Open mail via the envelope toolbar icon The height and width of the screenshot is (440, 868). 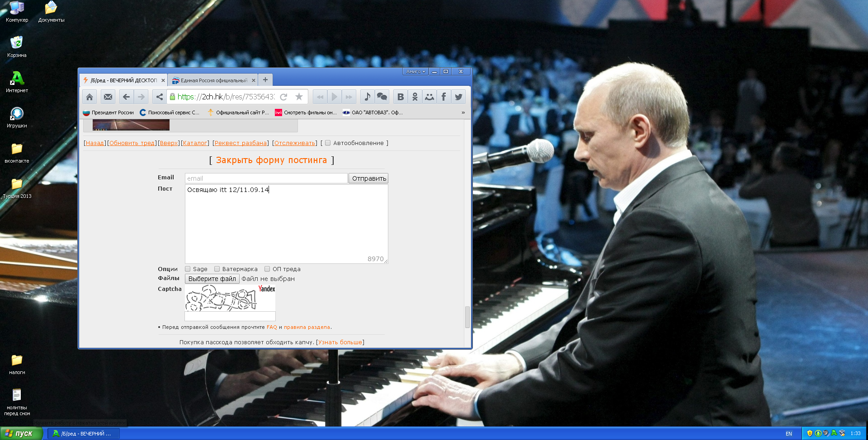coord(108,97)
